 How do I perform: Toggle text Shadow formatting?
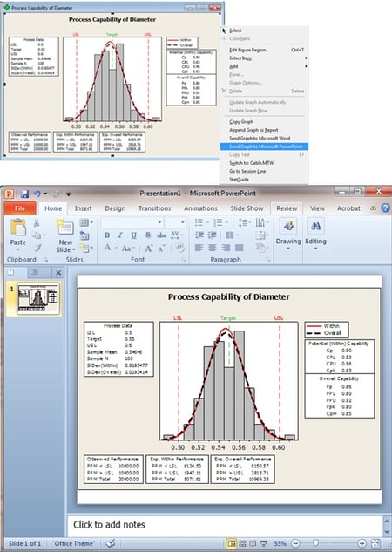tap(148, 235)
